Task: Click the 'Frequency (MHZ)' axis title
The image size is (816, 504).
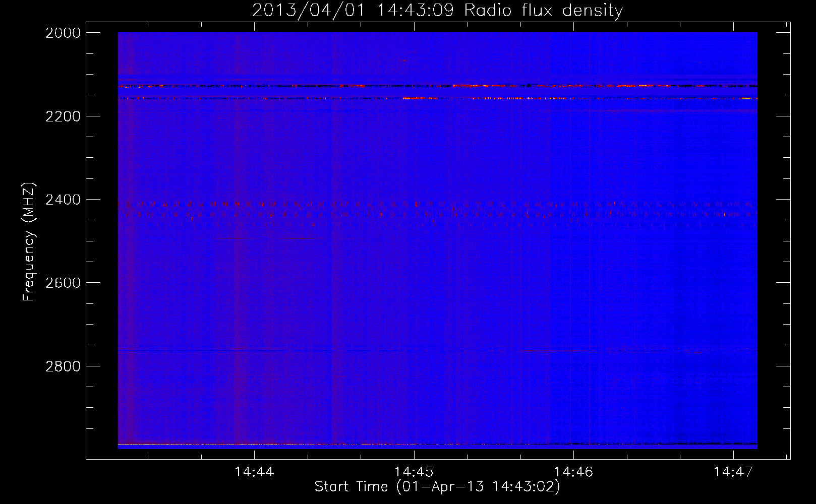Action: pos(29,242)
